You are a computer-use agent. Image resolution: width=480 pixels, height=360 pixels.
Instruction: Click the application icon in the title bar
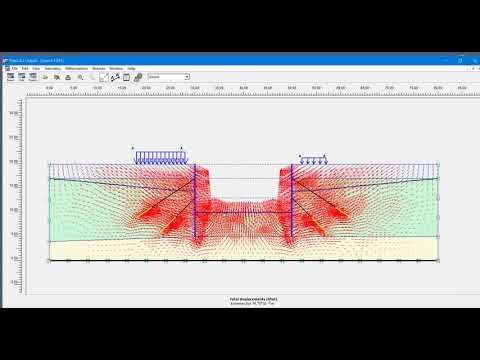coord(5,60)
